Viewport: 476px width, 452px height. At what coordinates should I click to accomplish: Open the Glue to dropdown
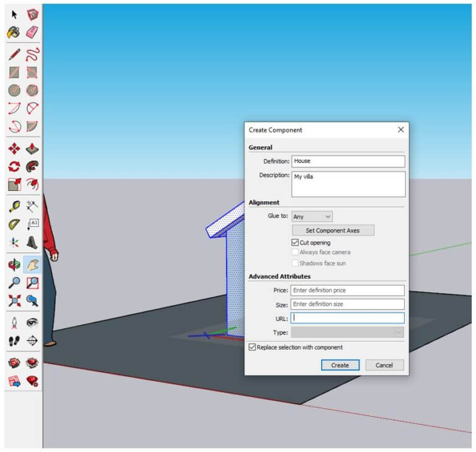pos(312,216)
